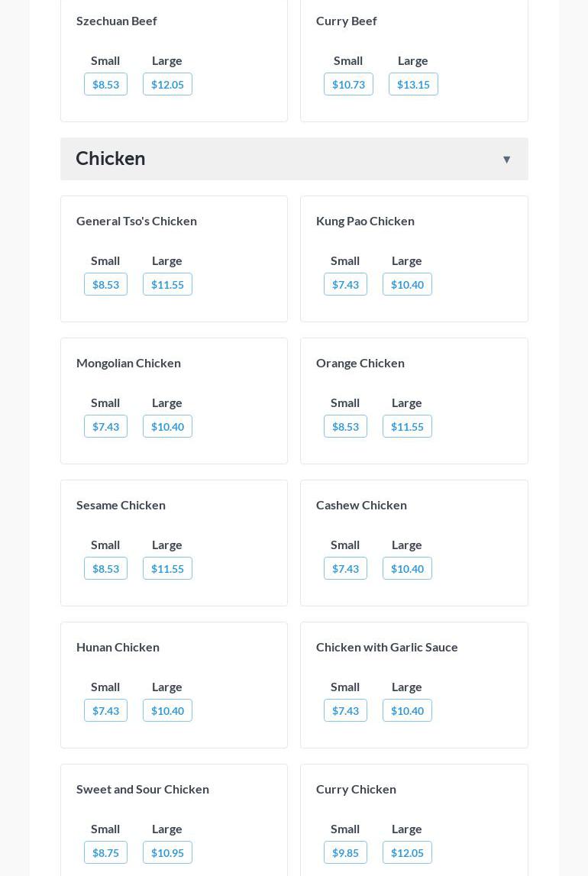Select Szechuan Beef large $12.05
The image size is (588, 876).
(167, 84)
